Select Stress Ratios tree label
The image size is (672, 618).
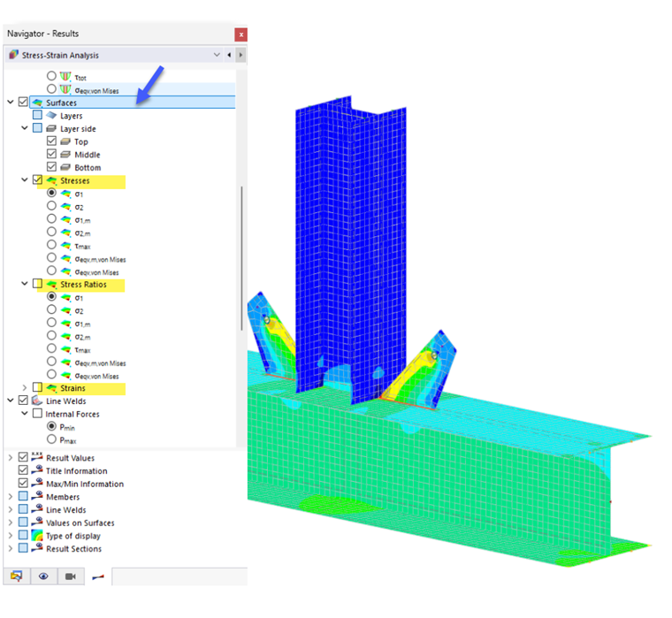click(83, 285)
